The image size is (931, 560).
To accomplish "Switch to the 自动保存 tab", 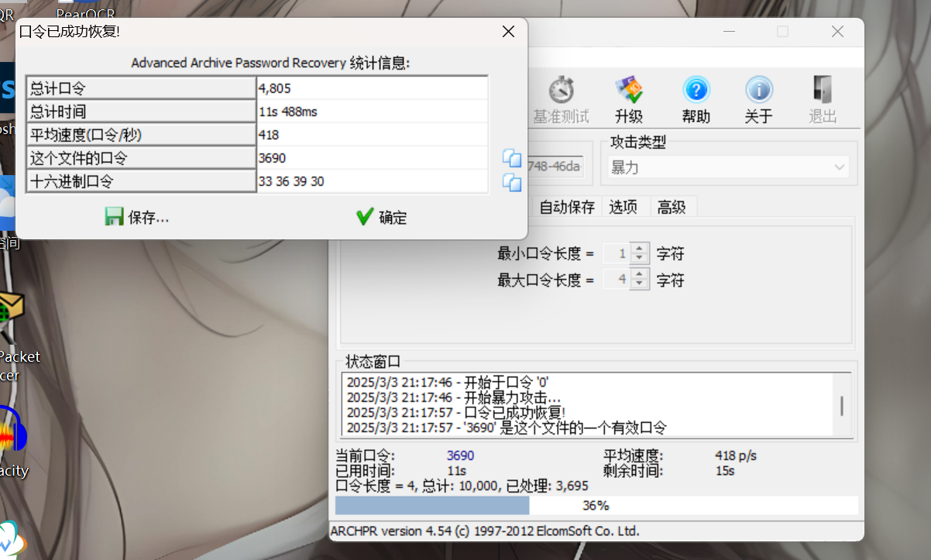I will pos(567,207).
